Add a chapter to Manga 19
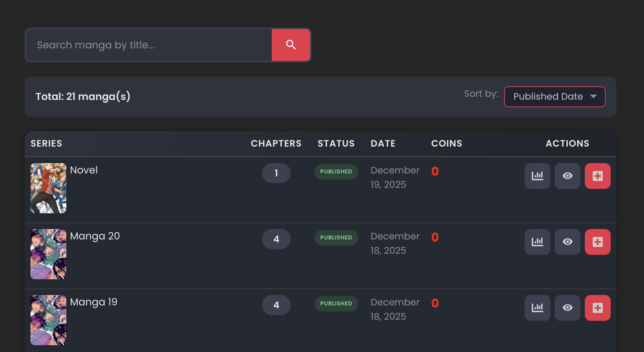The image size is (644, 352). pos(597,308)
